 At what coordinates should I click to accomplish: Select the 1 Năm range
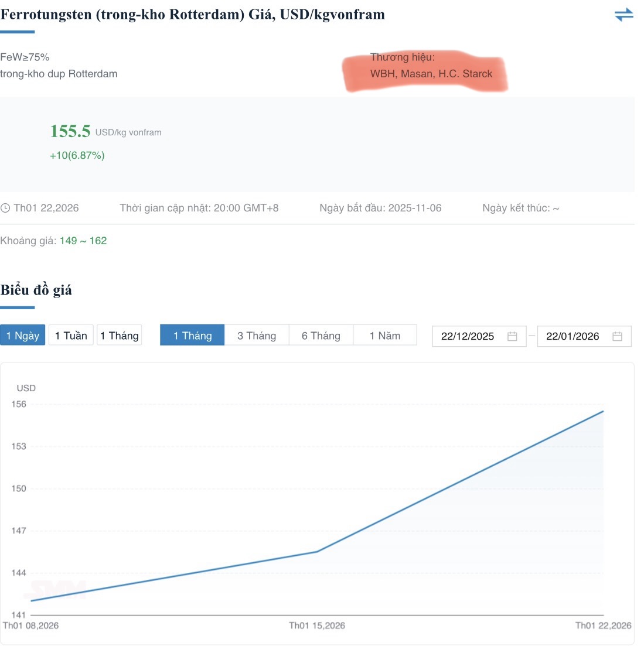point(385,336)
